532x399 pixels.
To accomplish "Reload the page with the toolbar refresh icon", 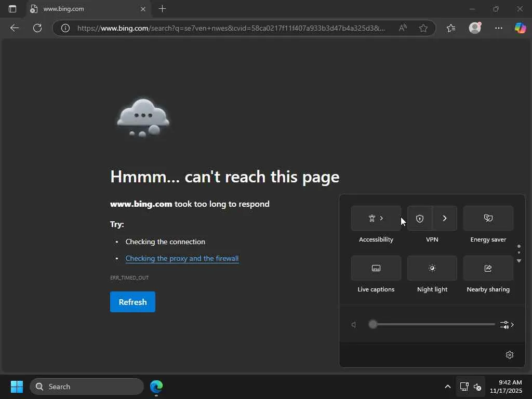I will click(x=37, y=28).
